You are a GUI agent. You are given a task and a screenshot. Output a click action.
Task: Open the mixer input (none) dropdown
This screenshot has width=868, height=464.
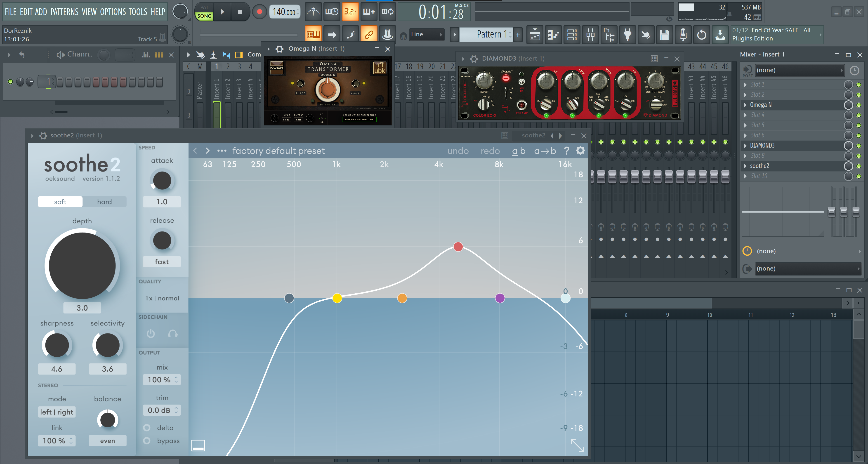pyautogui.click(x=799, y=70)
